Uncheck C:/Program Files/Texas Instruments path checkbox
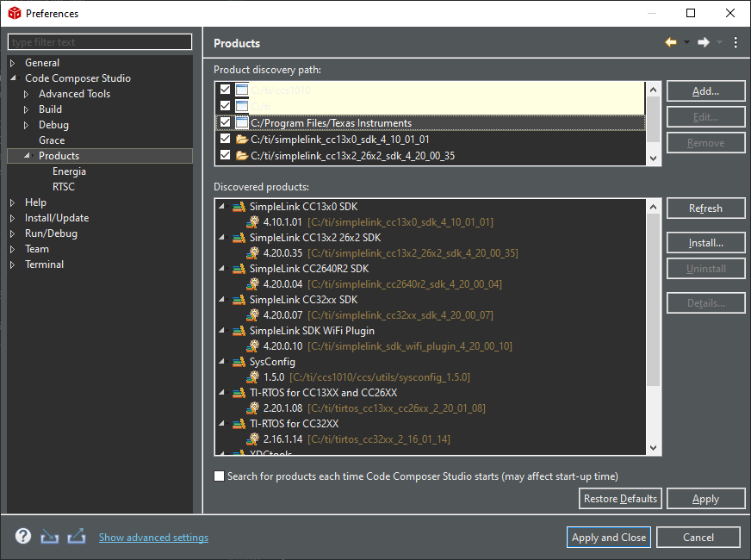This screenshot has height=560, width=751. coord(225,122)
